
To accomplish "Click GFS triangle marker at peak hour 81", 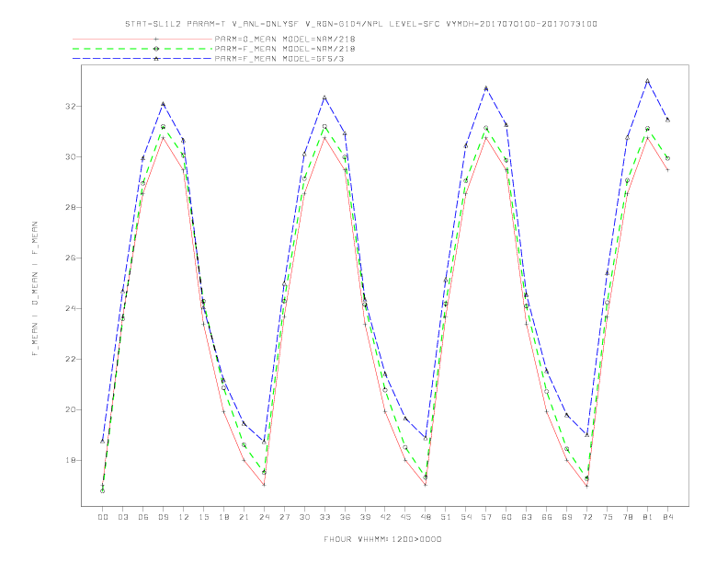I will (648, 81).
